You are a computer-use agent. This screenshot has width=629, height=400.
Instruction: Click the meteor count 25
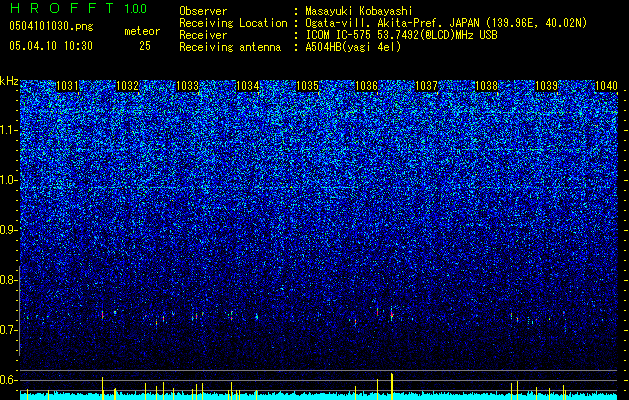pos(145,46)
